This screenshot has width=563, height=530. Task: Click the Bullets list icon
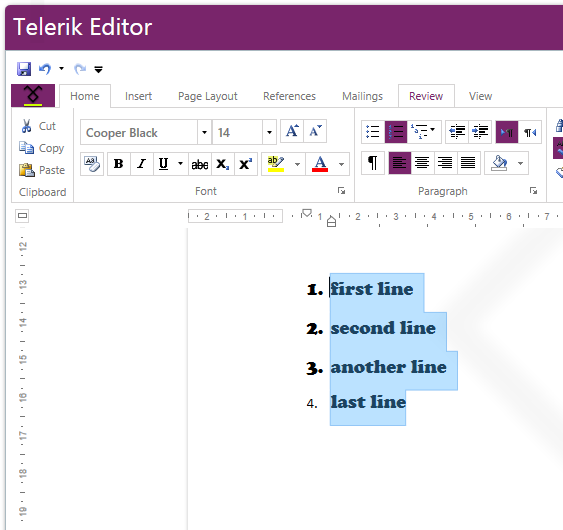(x=373, y=132)
